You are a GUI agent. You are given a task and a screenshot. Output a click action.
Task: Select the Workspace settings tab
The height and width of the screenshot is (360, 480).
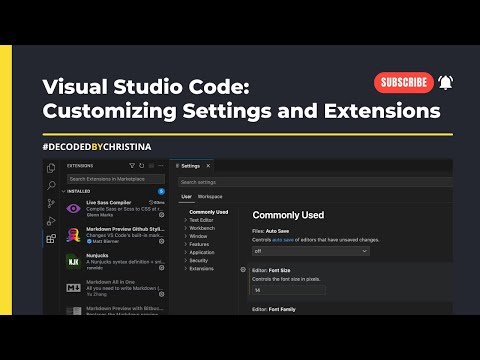[210, 197]
